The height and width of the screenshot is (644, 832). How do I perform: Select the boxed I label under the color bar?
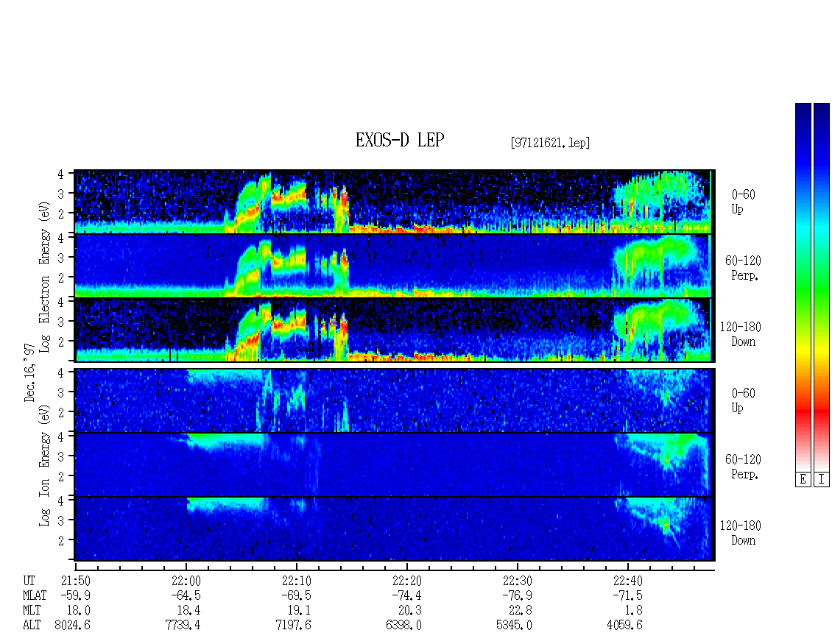tap(822, 480)
